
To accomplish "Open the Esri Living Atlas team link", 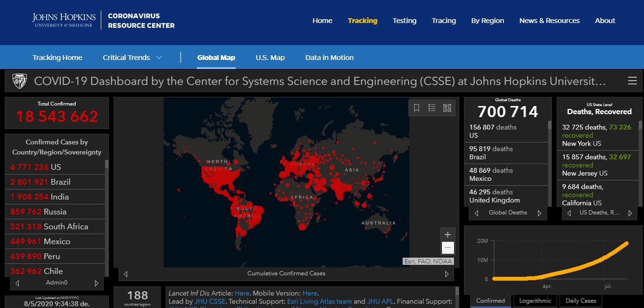I will [x=319, y=301].
